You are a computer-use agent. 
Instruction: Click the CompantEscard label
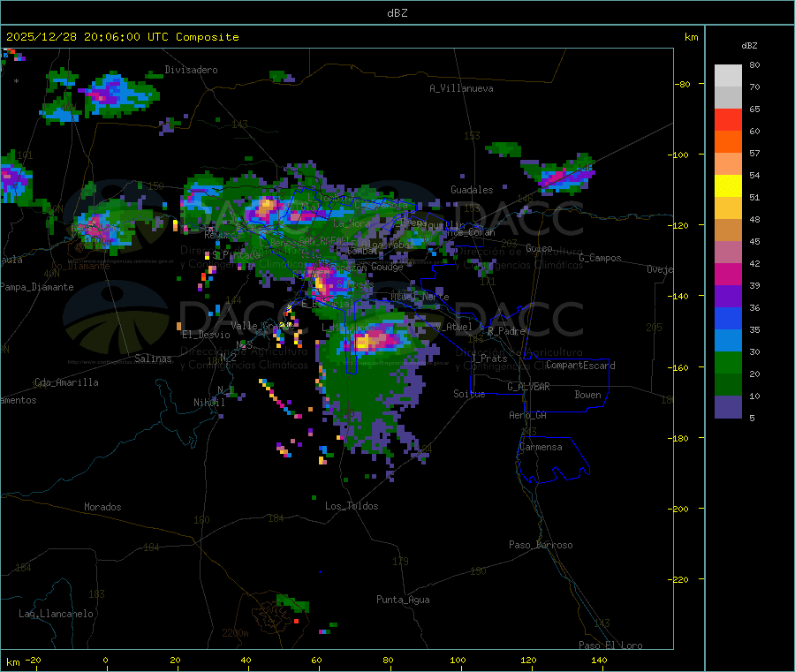[x=580, y=365]
